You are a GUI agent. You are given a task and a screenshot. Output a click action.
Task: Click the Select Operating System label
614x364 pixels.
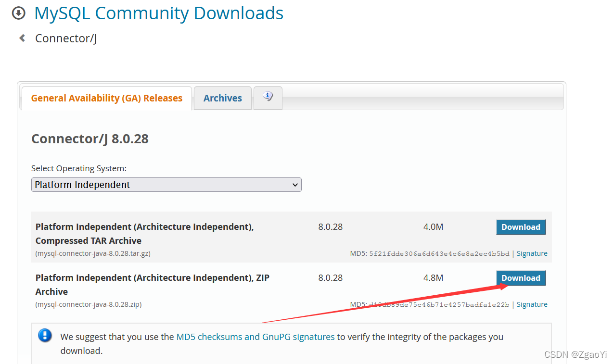coord(79,168)
